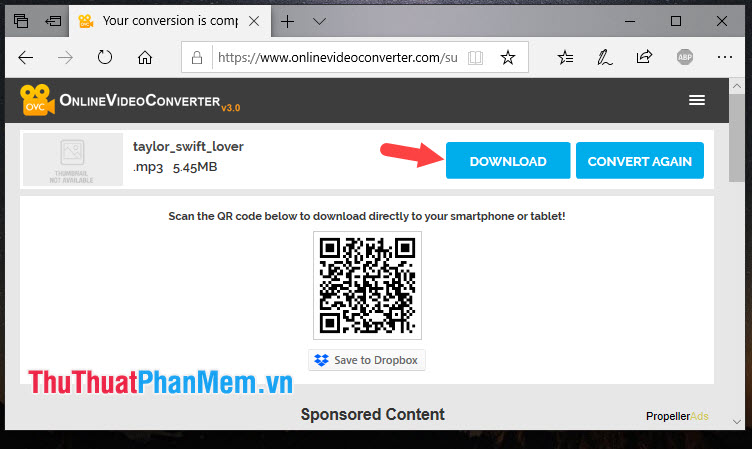Screen dimensions: 752x449
Task: Open the OnlineVideoConverter hamburger menu
Action: pyautogui.click(x=697, y=100)
